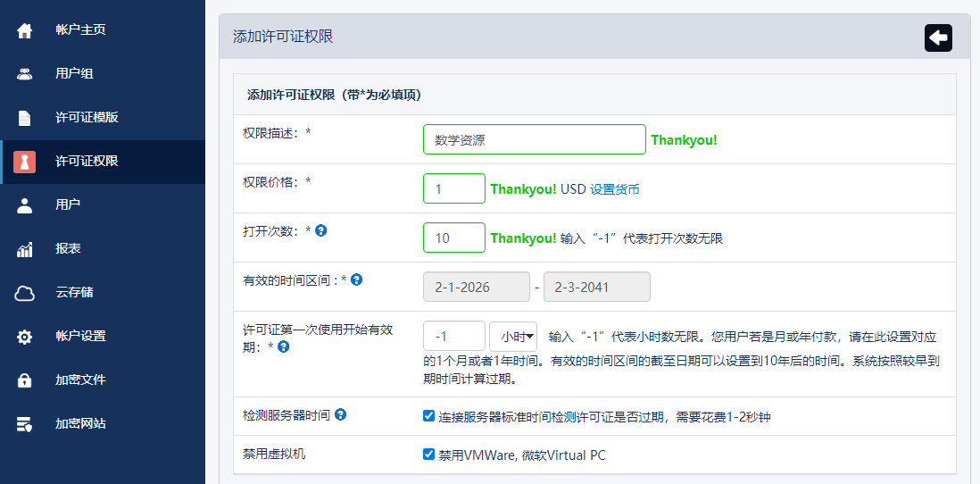Viewport: 980px width, 484px height.
Task: Uncheck the 连接服务器标准时间 checkbox
Action: (x=428, y=416)
